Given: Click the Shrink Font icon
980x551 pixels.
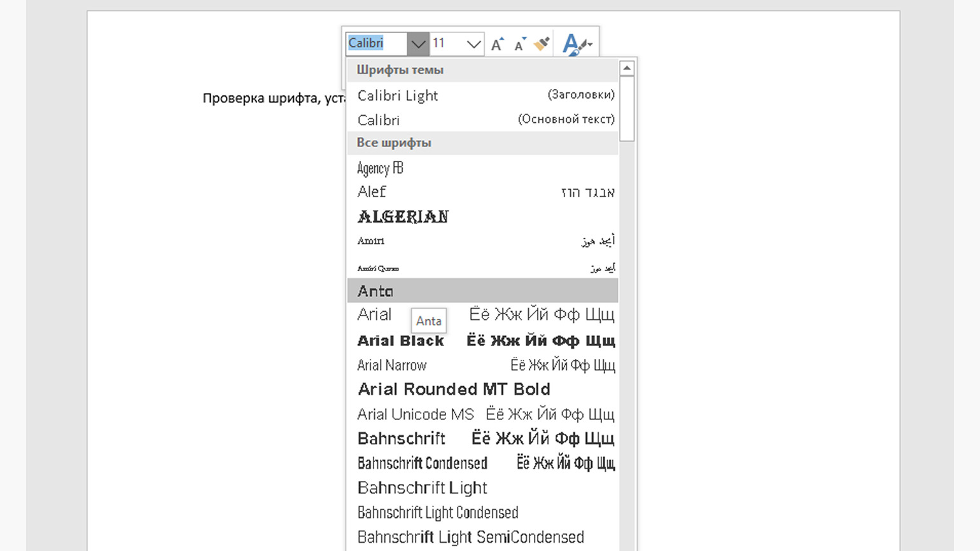Looking at the screenshot, I should (518, 43).
